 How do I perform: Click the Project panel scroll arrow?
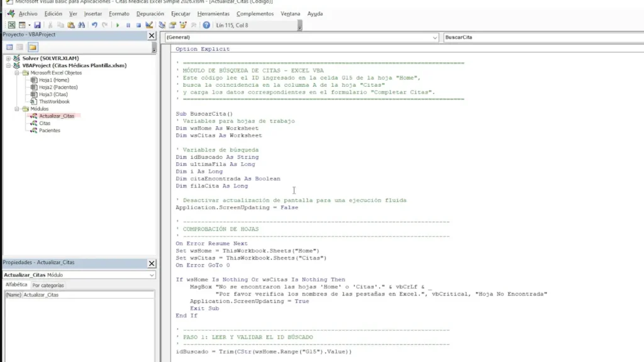point(154,48)
